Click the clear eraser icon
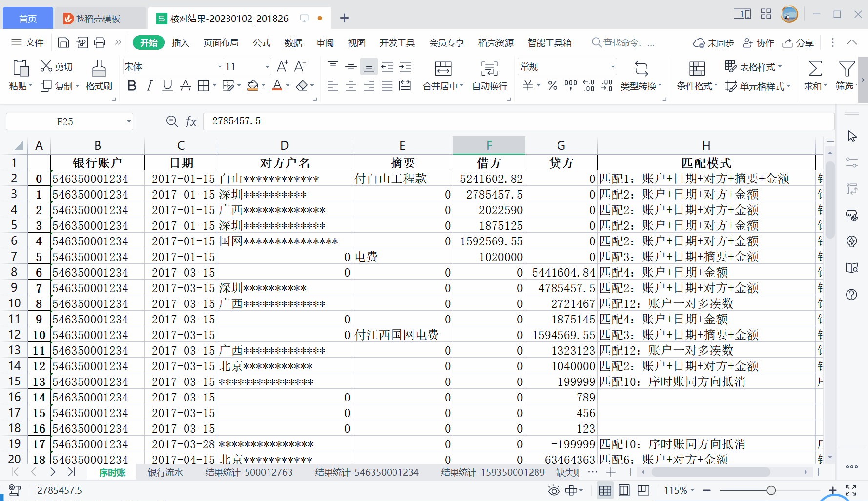This screenshot has height=501, width=868. (x=302, y=86)
